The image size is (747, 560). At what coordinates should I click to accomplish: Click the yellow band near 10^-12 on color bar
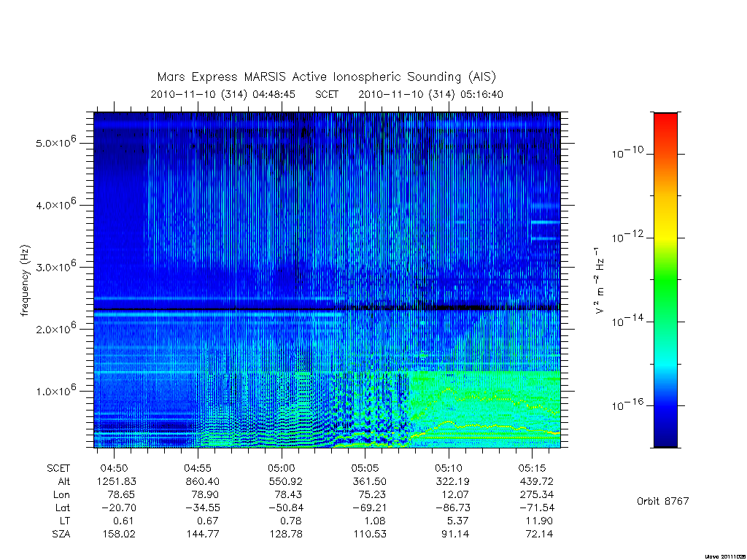tap(665, 237)
